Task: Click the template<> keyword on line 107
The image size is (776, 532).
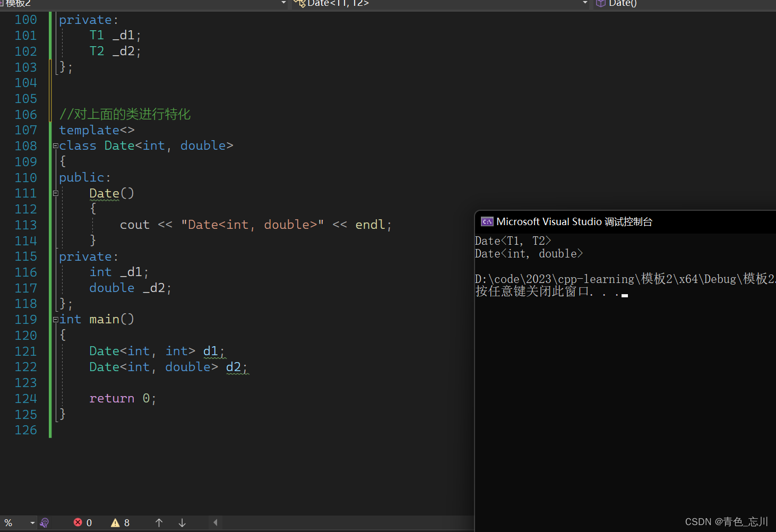Action: (97, 130)
